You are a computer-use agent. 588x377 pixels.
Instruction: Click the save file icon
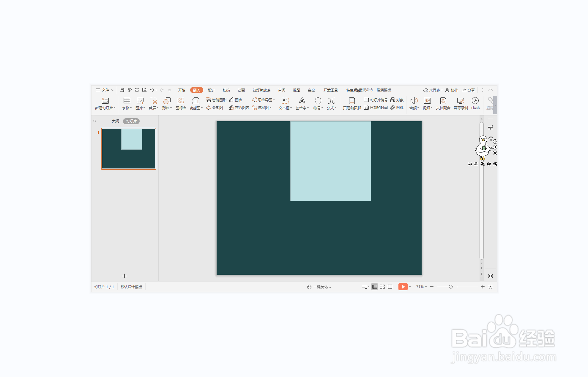(122, 90)
